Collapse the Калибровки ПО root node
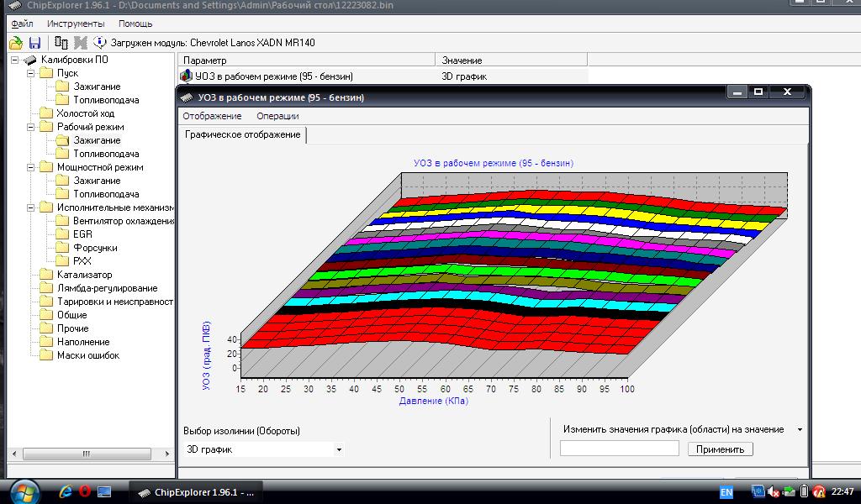 15,60
